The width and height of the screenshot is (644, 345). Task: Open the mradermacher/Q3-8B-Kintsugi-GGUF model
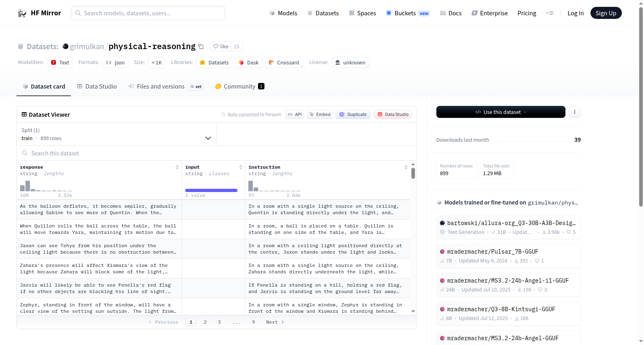click(x=508, y=314)
